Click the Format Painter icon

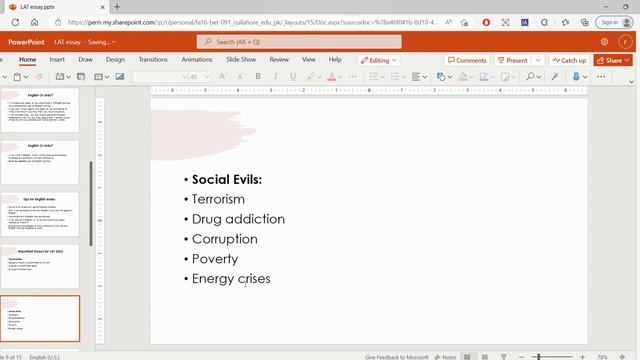(39, 77)
